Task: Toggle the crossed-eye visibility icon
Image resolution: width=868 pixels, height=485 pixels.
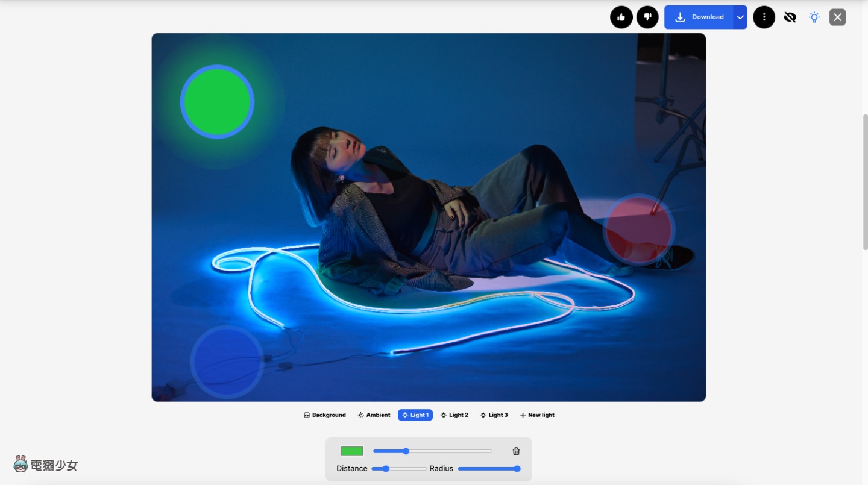Action: (790, 17)
